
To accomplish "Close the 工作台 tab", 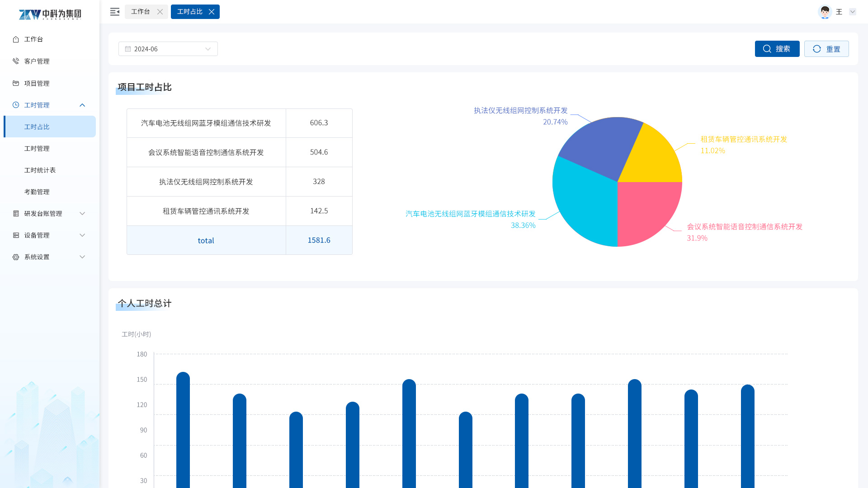I will point(160,12).
